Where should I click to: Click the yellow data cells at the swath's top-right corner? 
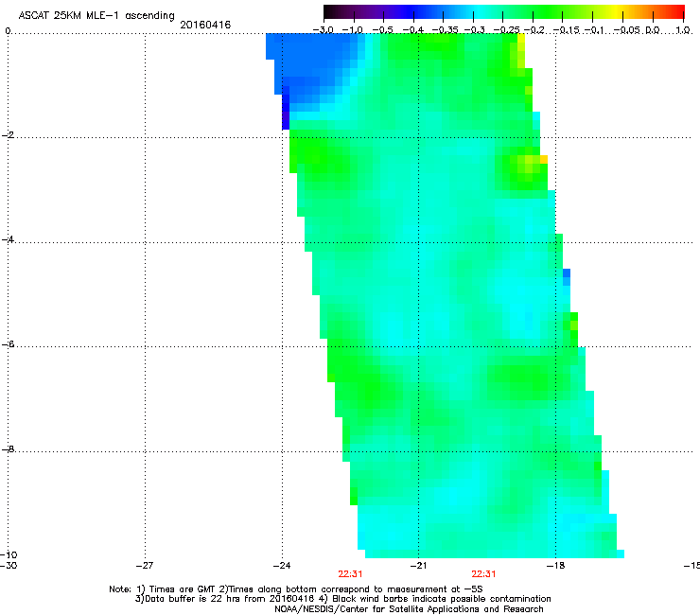pyautogui.click(x=521, y=50)
